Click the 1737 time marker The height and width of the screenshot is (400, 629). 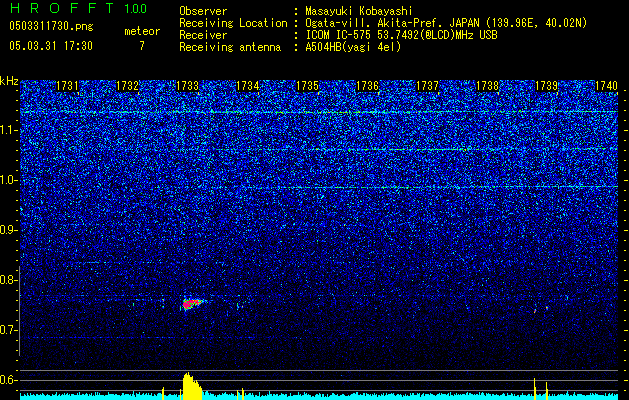click(x=427, y=86)
